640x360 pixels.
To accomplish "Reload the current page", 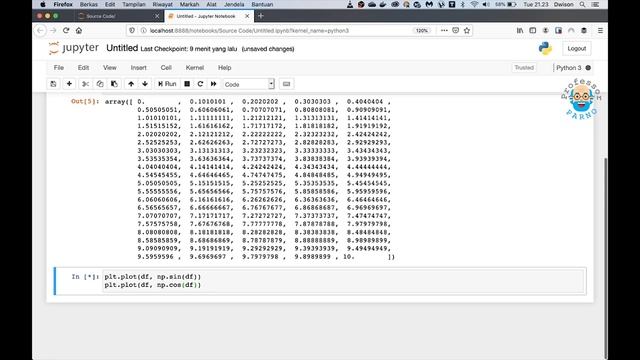I will (x=66, y=31).
